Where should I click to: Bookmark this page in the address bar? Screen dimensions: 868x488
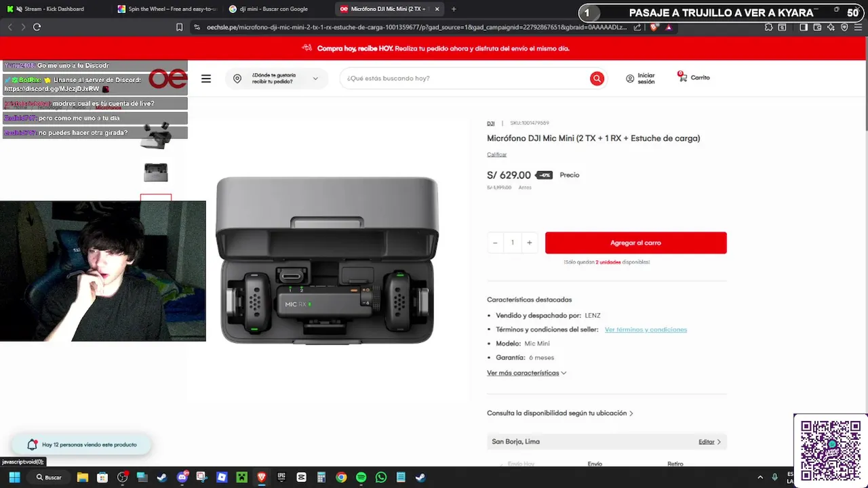tap(179, 27)
